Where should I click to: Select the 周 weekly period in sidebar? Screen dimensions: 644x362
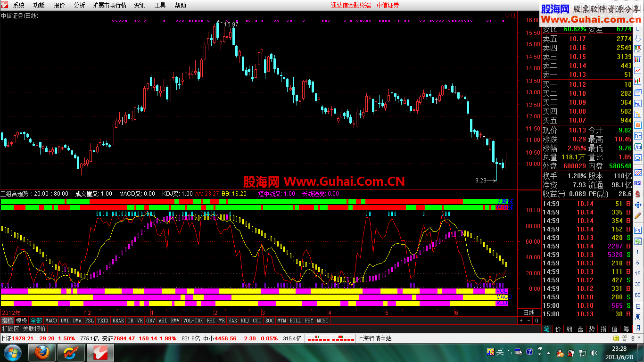pyautogui.click(x=637, y=317)
